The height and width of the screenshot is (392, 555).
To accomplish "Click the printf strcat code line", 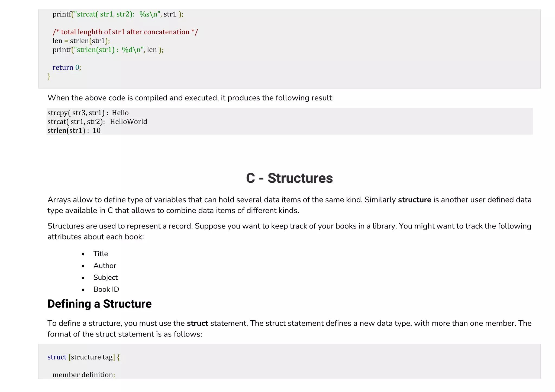I will 118,14.
